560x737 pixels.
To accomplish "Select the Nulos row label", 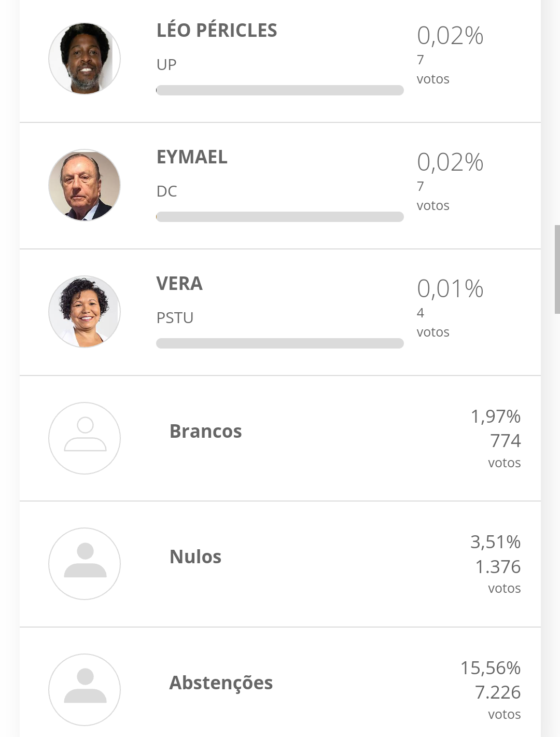I will tap(195, 557).
